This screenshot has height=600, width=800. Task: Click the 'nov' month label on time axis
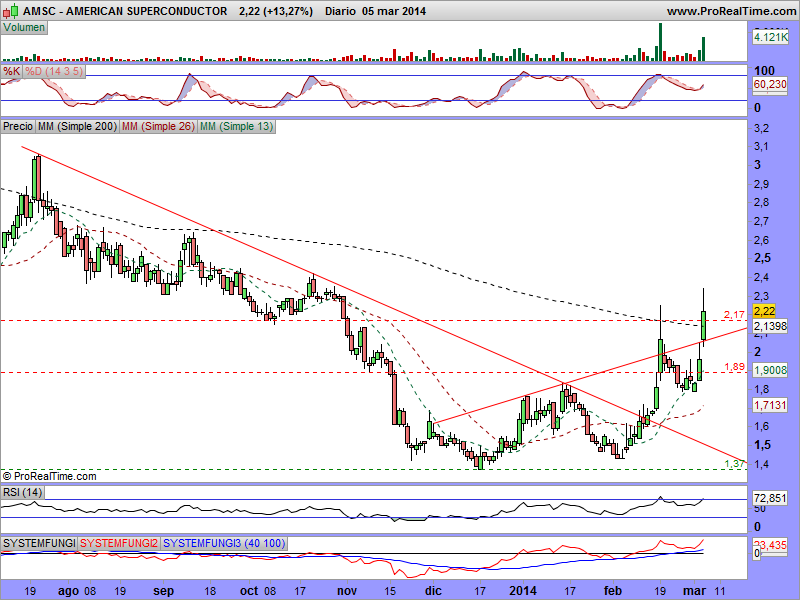[347, 591]
